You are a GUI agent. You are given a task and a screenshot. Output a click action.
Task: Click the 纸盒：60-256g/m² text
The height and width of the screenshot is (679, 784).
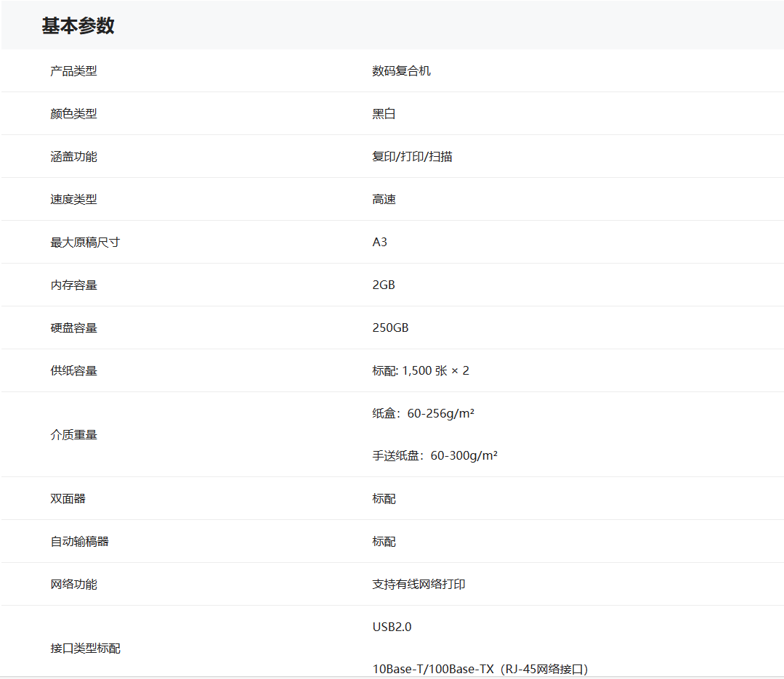(423, 414)
